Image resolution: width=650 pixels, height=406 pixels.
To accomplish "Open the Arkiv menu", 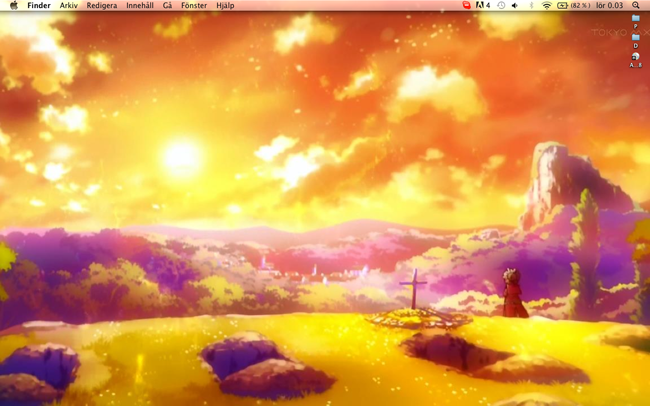I will point(68,5).
